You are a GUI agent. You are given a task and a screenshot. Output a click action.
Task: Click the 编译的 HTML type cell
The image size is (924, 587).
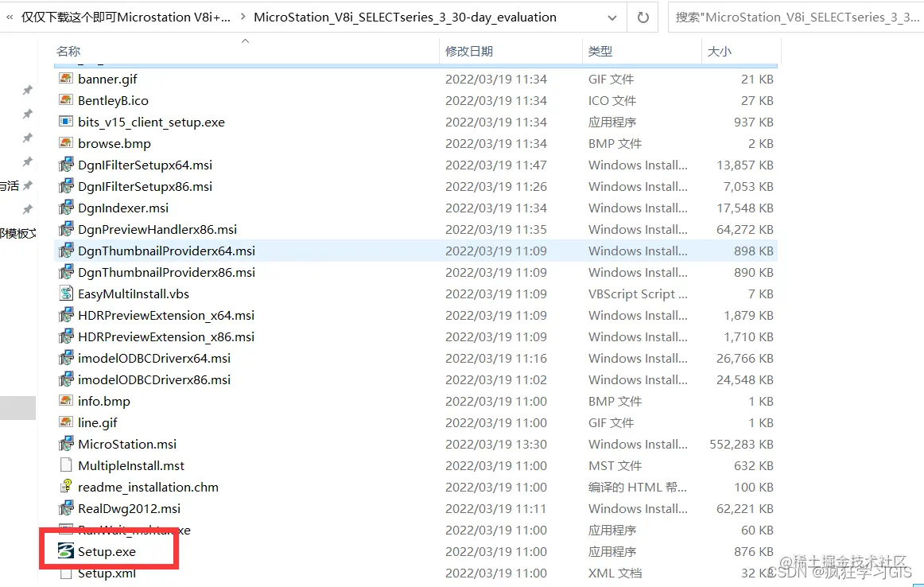tap(638, 488)
